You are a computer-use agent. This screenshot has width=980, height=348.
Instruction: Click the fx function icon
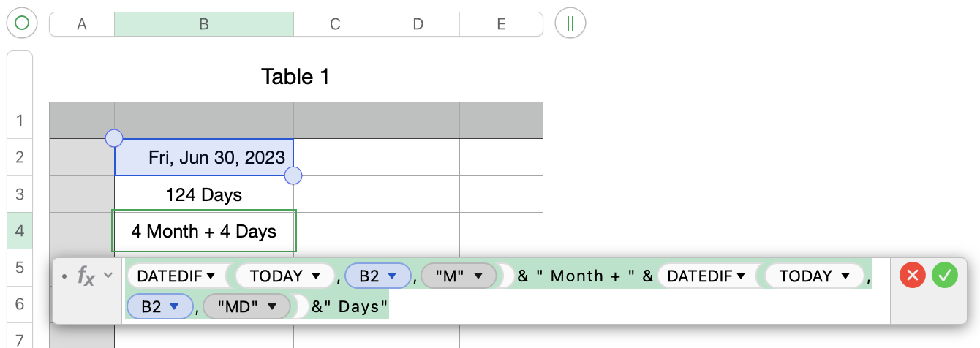click(86, 276)
